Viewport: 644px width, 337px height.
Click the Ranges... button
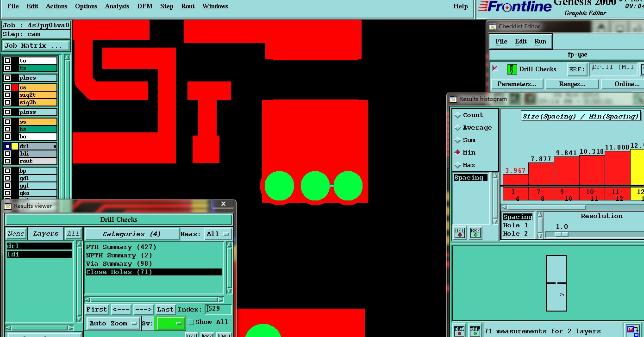[x=572, y=84]
